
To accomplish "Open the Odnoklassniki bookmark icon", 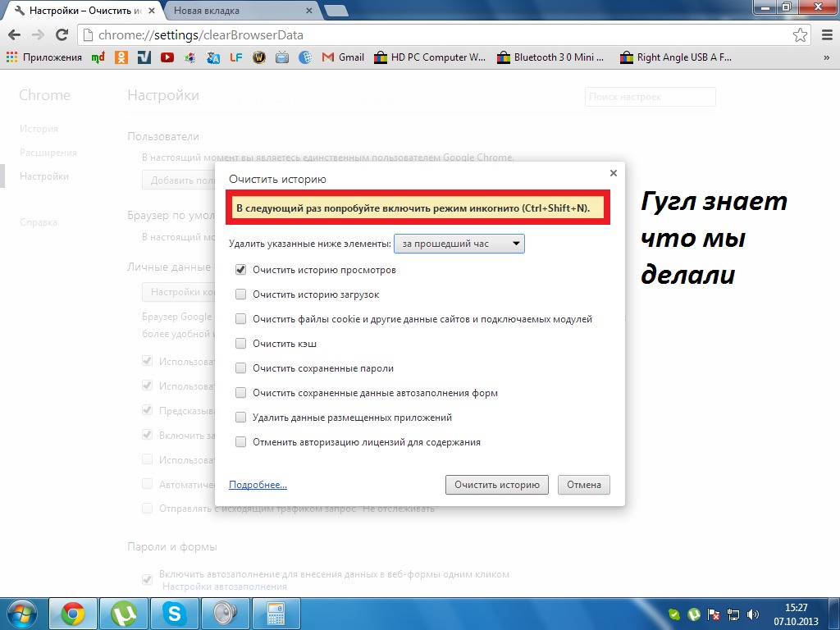I will 121,57.
